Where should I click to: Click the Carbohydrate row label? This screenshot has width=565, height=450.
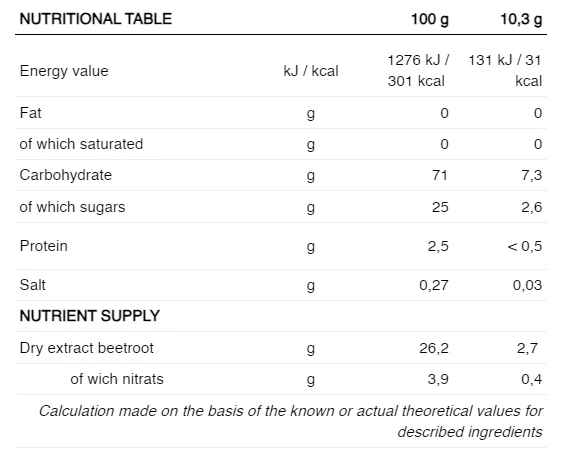click(66, 175)
